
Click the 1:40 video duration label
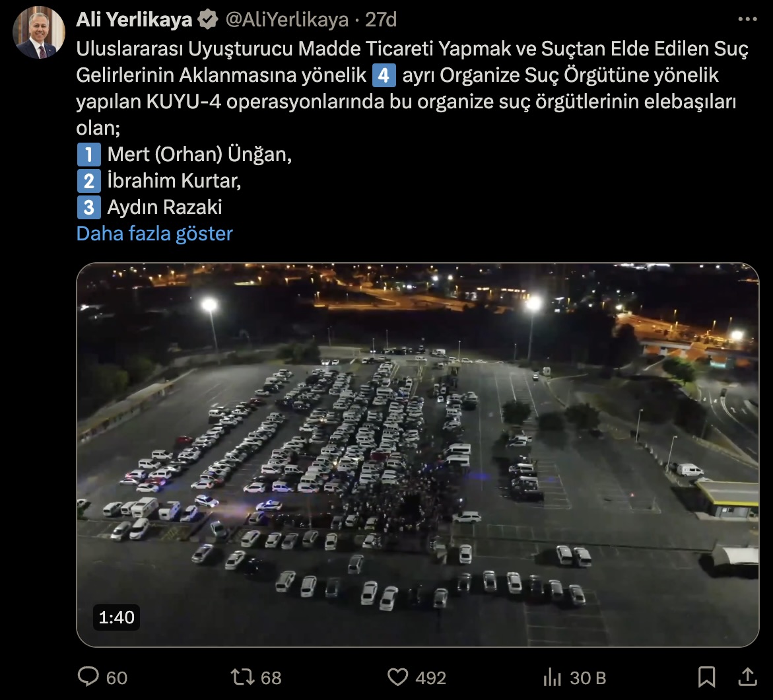tap(116, 617)
